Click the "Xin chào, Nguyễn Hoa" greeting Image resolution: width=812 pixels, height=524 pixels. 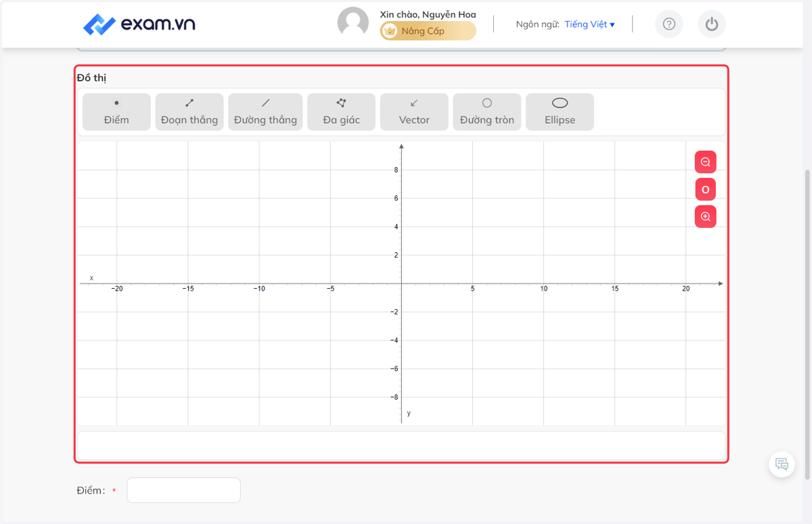(x=428, y=14)
